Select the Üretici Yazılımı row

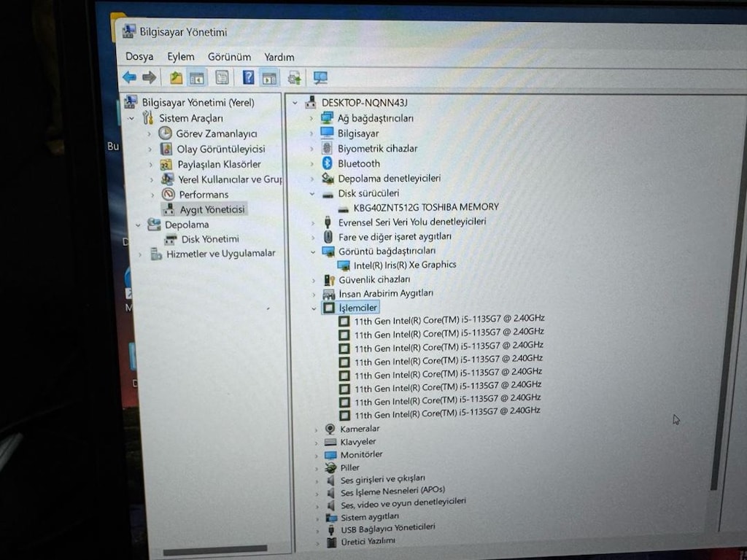coord(368,542)
